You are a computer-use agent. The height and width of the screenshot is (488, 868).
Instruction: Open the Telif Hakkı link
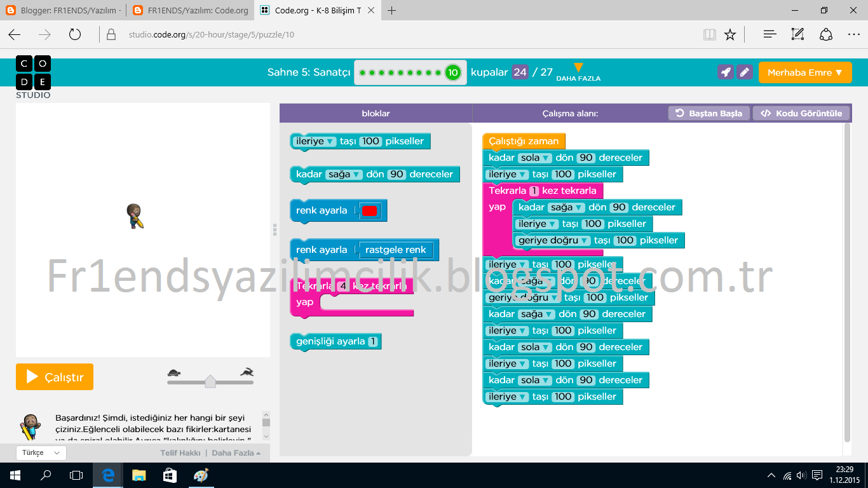[180, 453]
